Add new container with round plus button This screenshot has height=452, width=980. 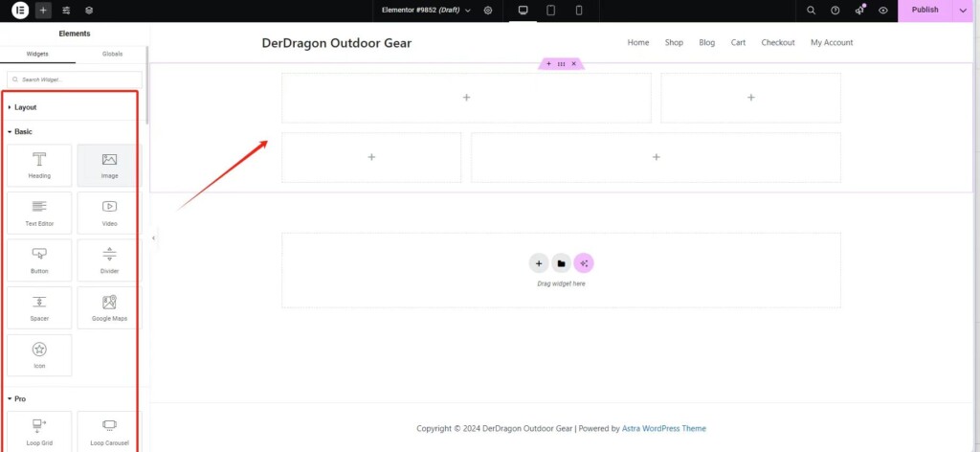click(539, 263)
